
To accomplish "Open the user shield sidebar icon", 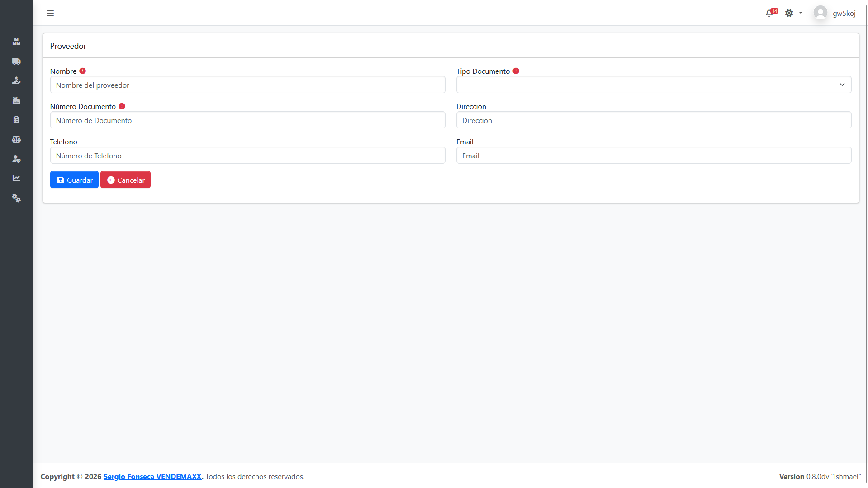I will (x=16, y=159).
